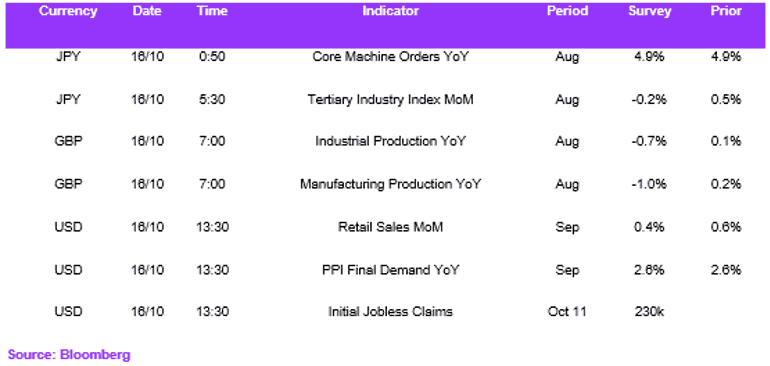Click the Survey column header
Screen dimensions: 770x366
(x=649, y=11)
